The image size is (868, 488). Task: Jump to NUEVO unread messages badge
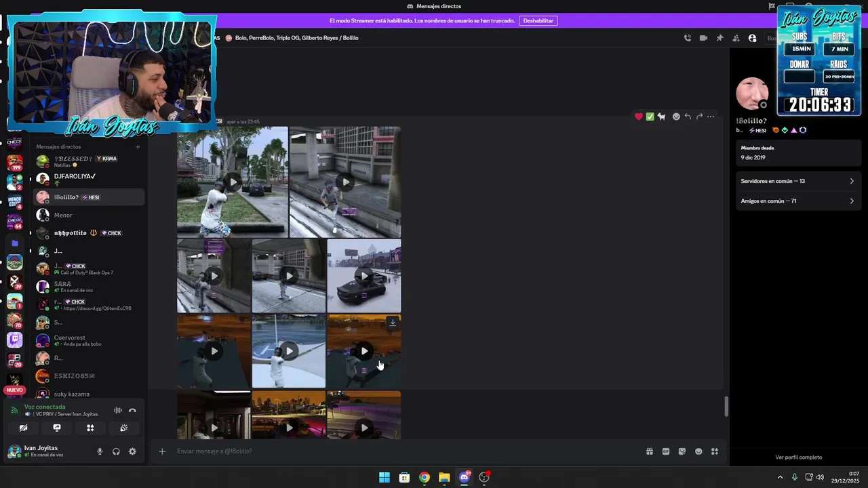tap(14, 390)
